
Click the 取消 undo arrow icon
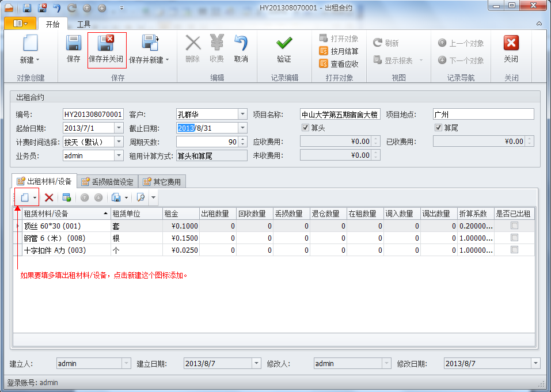click(x=241, y=43)
